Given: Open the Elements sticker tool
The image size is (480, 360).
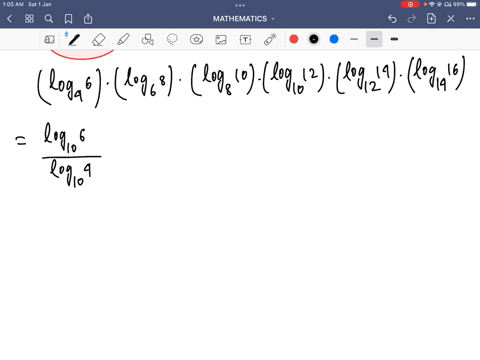Looking at the screenshot, I should click(x=197, y=39).
